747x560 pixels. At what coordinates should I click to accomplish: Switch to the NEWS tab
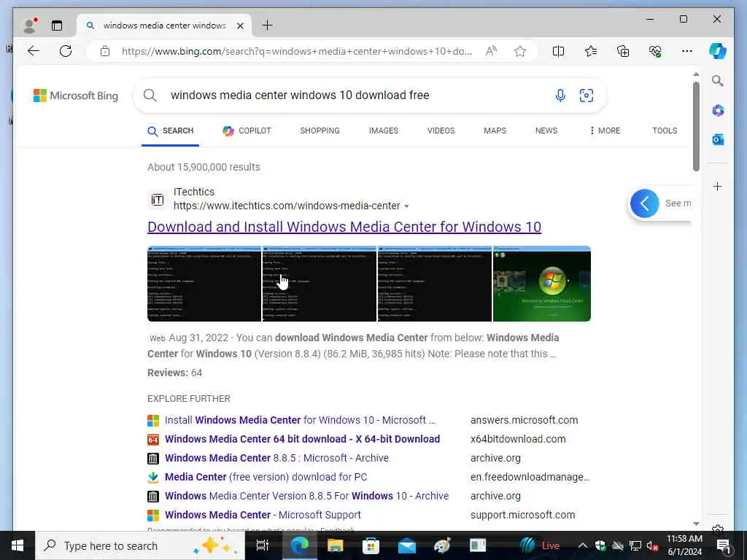tap(546, 131)
